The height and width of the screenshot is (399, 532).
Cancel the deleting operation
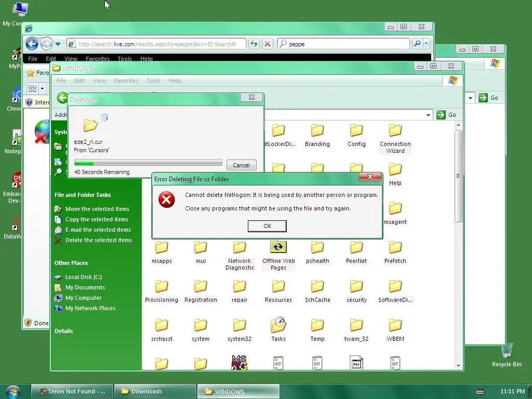coord(241,165)
